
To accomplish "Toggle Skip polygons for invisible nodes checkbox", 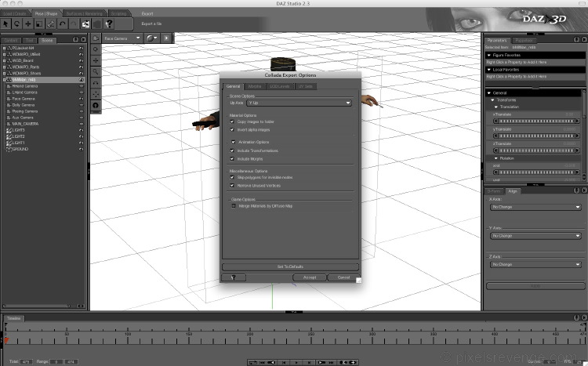I will [x=232, y=177].
